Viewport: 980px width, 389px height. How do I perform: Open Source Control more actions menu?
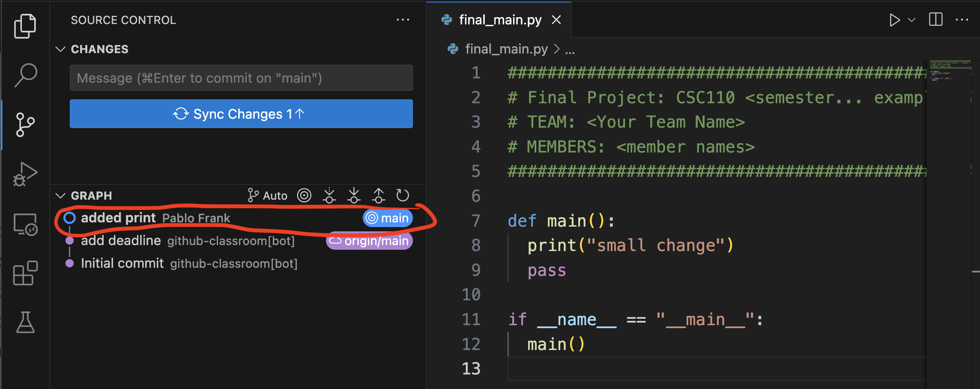coord(403,20)
